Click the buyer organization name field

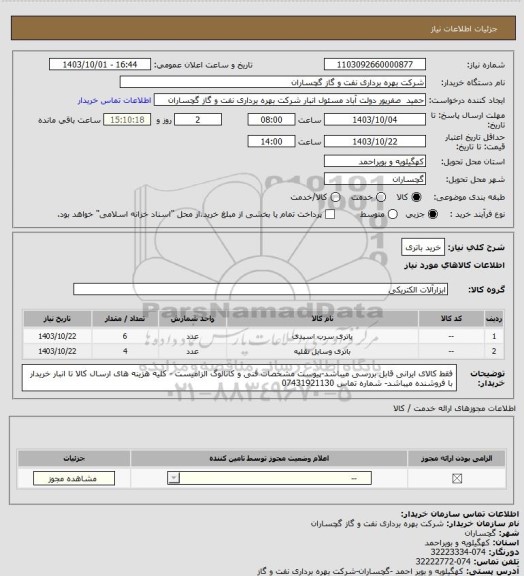(x=273, y=82)
